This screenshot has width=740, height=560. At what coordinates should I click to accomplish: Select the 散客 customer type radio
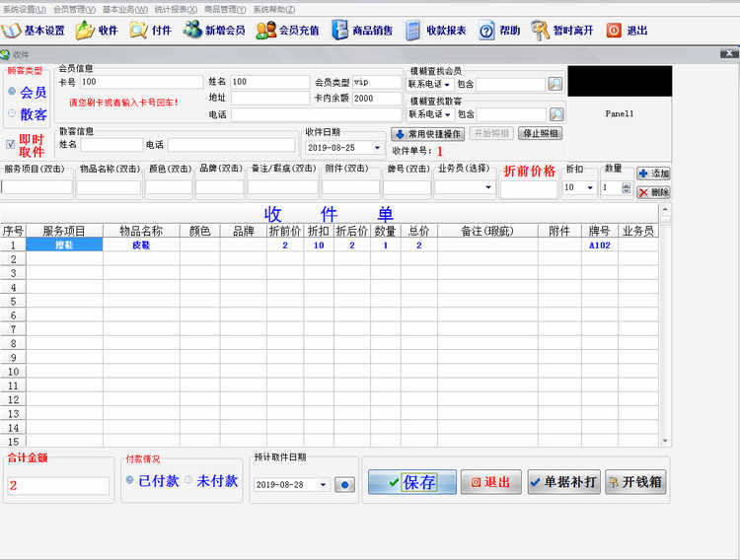coord(12,113)
